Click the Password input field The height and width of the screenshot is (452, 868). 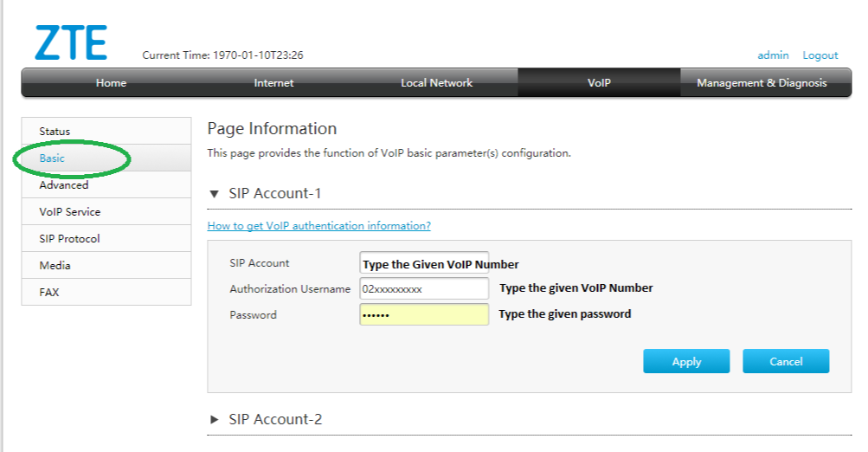[x=424, y=314]
